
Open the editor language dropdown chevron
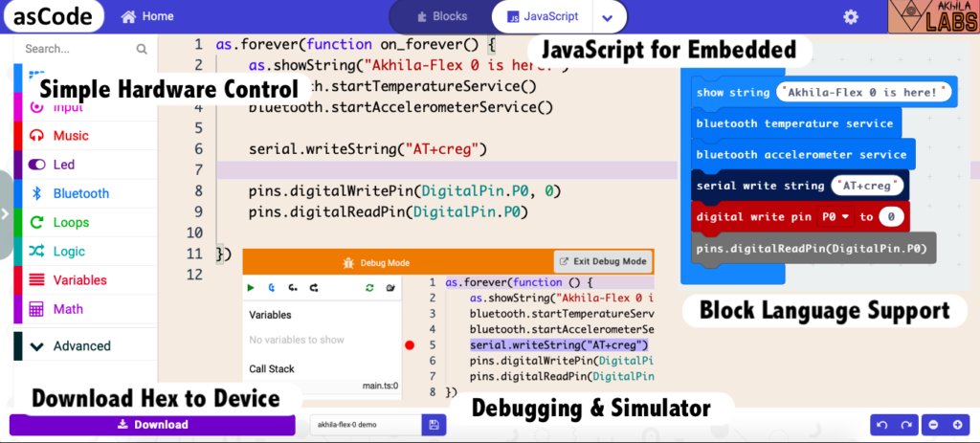coord(607,17)
